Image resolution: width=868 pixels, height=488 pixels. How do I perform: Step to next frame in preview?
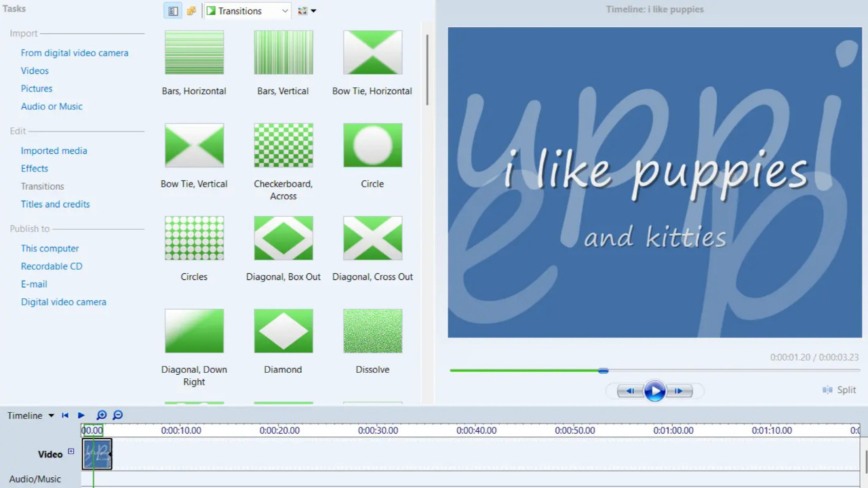point(679,391)
